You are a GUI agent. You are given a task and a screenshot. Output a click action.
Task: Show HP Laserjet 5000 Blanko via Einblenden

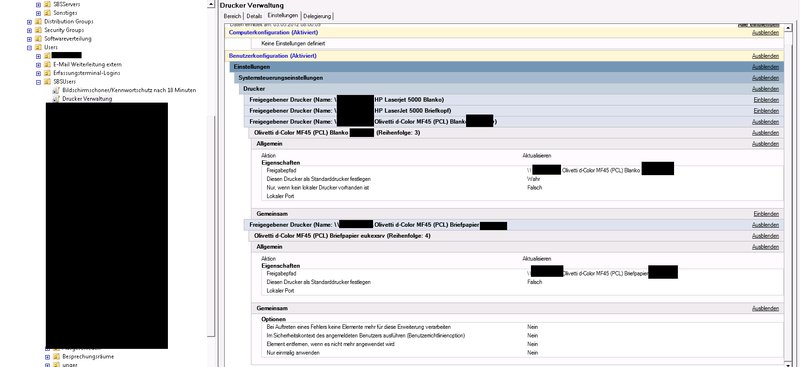tap(766, 100)
